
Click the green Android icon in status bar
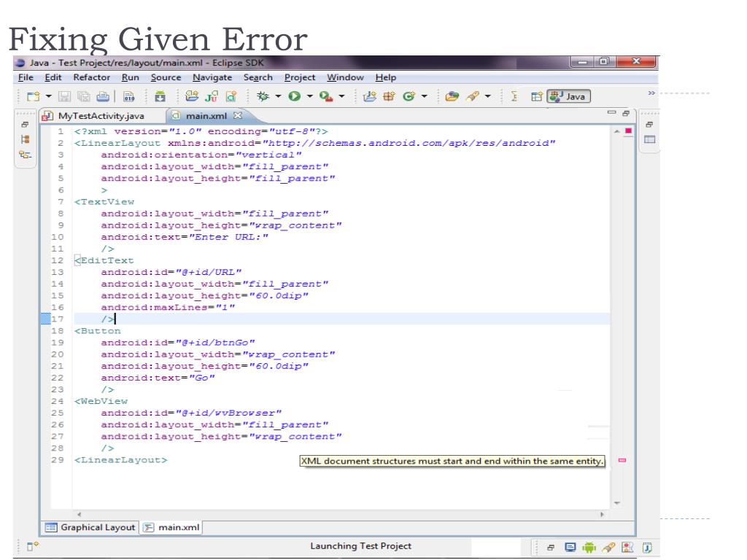tap(589, 548)
